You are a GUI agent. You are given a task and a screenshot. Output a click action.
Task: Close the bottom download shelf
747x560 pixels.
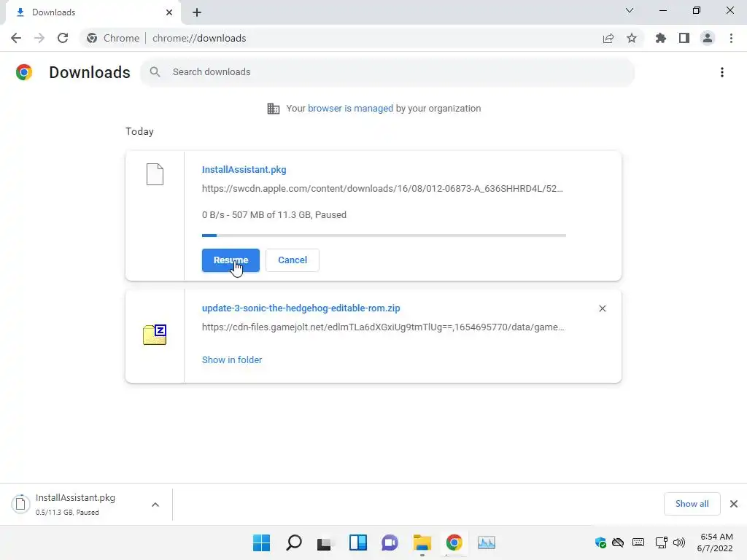point(734,504)
